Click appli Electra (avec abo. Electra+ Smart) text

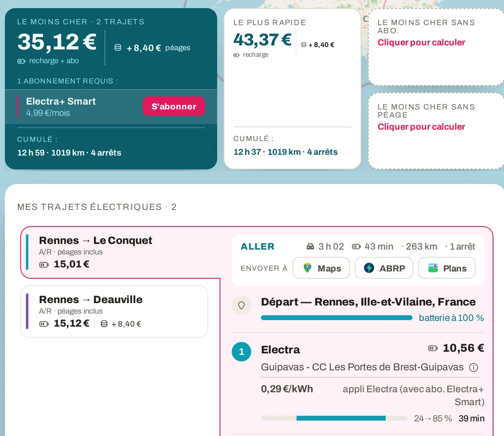[x=413, y=396]
